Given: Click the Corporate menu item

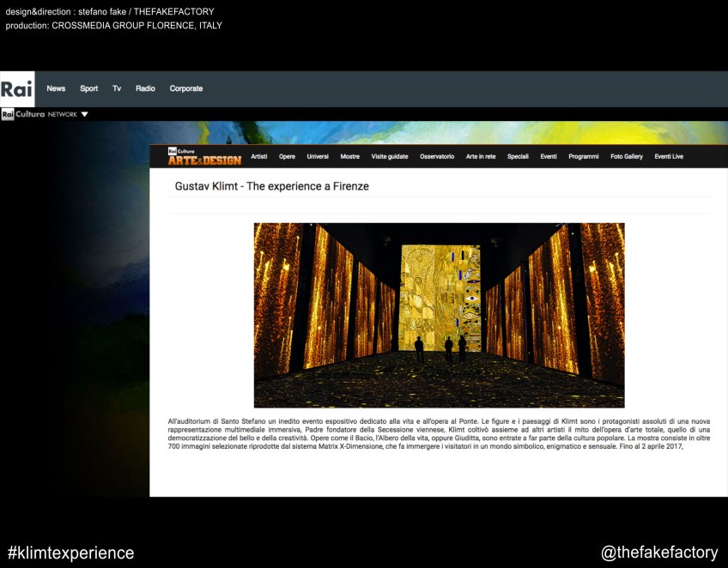Looking at the screenshot, I should coord(186,88).
